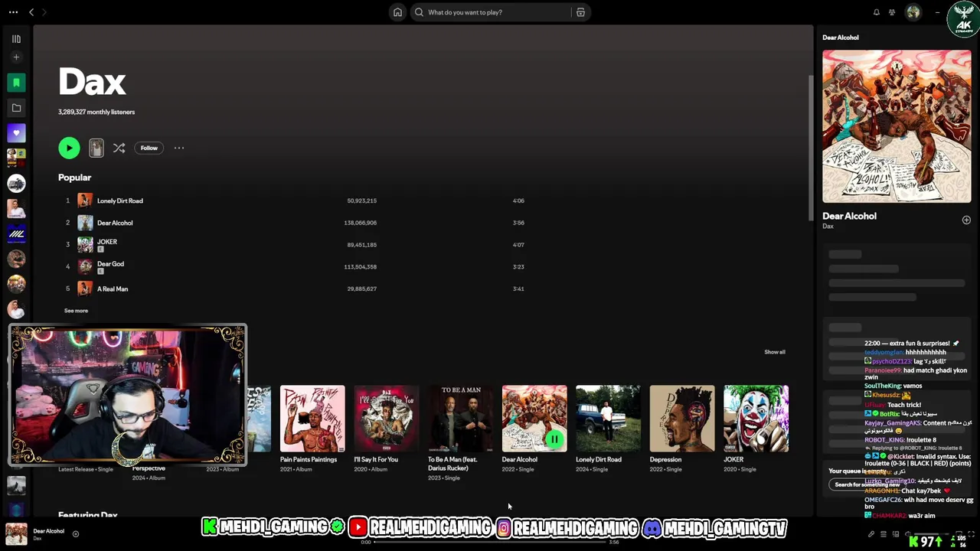Click 138,066,906 play count row

click(x=360, y=223)
